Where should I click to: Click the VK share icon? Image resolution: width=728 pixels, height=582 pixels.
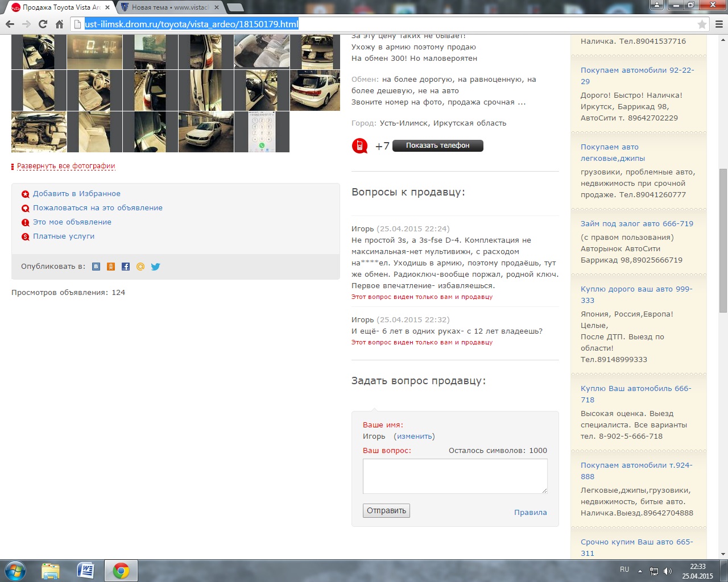tap(96, 267)
